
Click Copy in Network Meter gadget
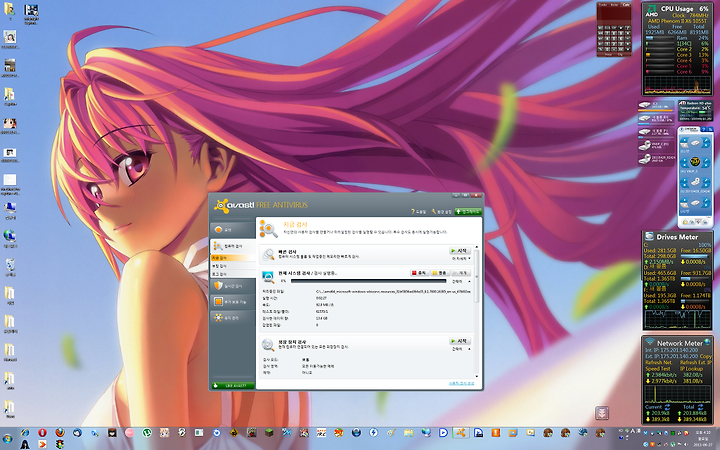click(x=706, y=356)
